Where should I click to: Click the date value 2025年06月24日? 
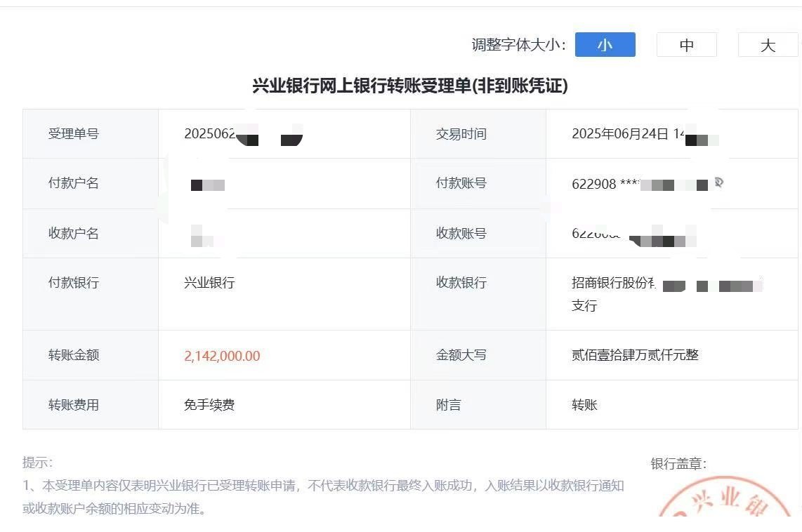[x=620, y=134]
